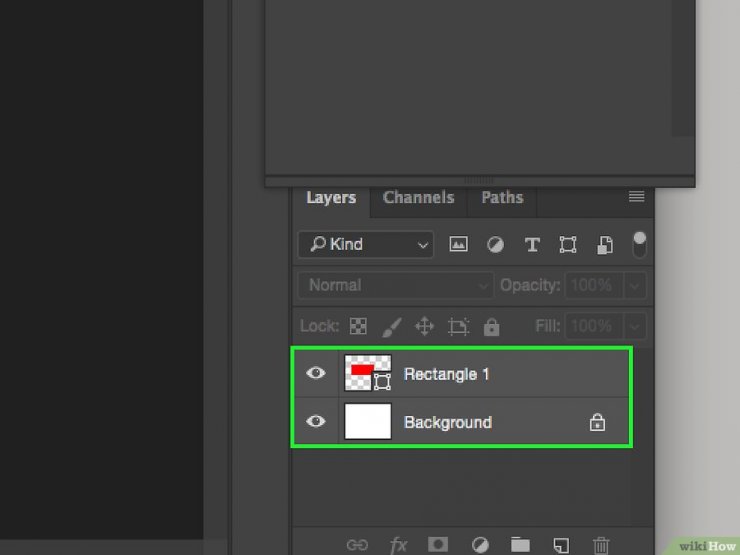Prevent artboard auto-nesting lock icon
Image resolution: width=740 pixels, height=555 pixels.
pos(458,327)
